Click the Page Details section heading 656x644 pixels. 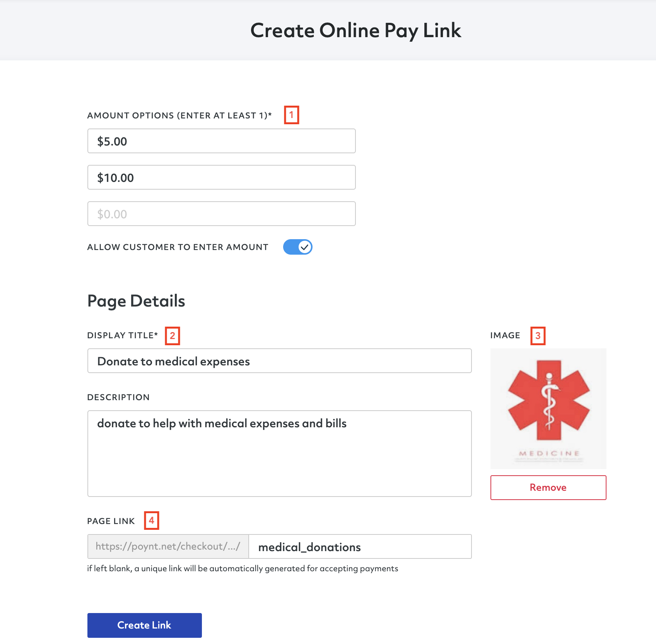(136, 301)
